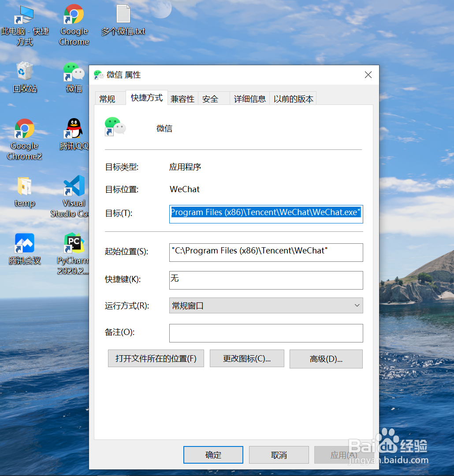Launch Google Chrome from the desktop
This screenshot has width=454, height=476.
[73, 15]
